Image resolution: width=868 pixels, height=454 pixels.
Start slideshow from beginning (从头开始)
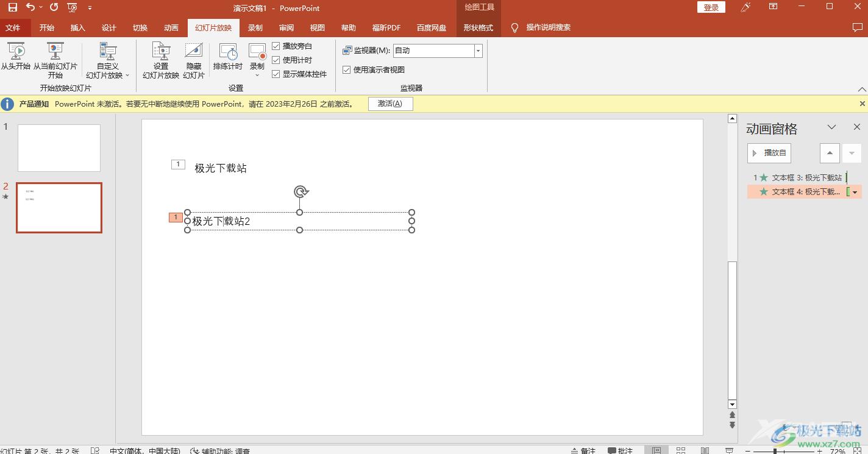pyautogui.click(x=16, y=57)
